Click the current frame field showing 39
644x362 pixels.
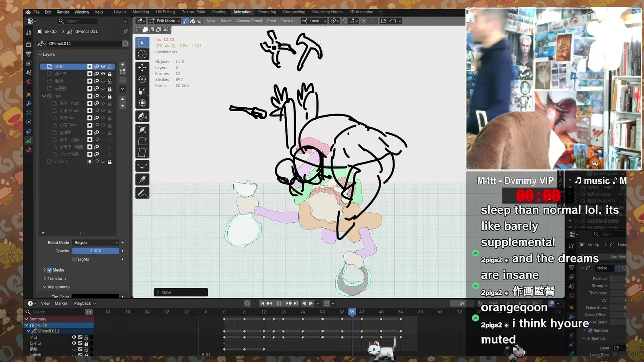pos(462,303)
